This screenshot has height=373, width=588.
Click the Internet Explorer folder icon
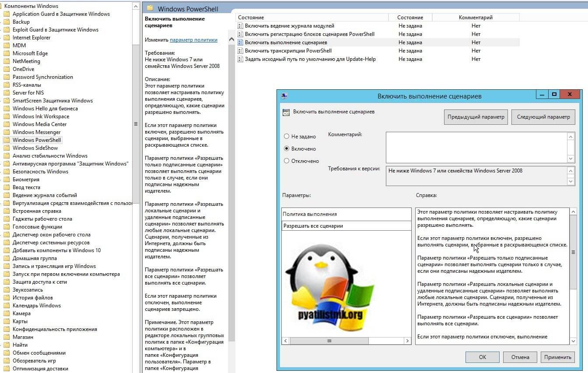(x=6, y=38)
